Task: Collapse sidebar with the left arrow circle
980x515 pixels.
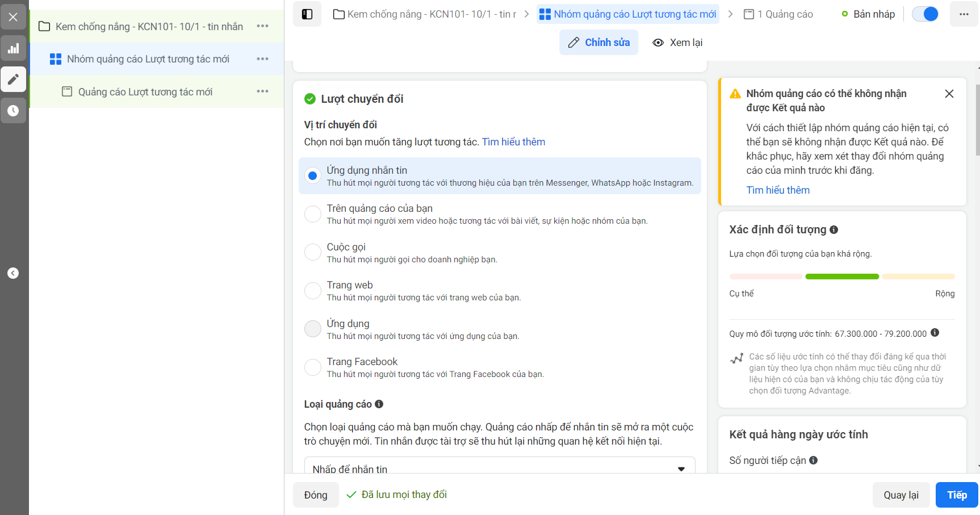Action: [x=13, y=273]
